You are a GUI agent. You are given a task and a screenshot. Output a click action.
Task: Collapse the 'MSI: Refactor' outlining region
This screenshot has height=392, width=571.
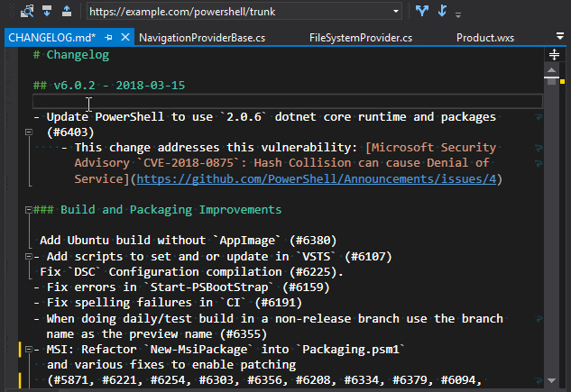point(29,350)
